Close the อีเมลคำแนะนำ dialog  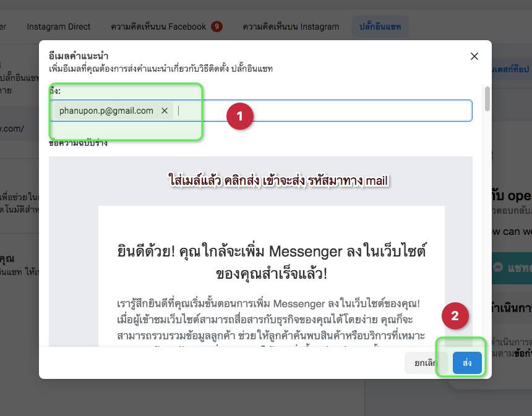(x=474, y=56)
